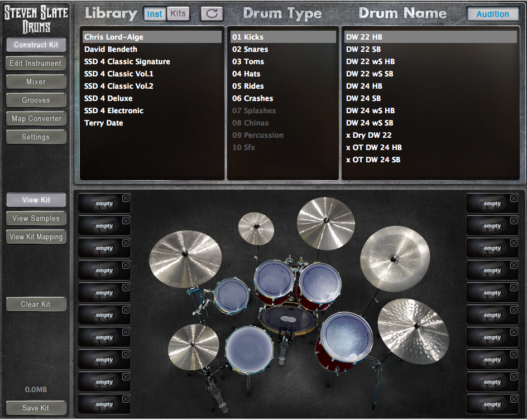Screen dimensions: 527x420
Task: Click the dimmed 09 Percussion entry
Action: coord(283,135)
